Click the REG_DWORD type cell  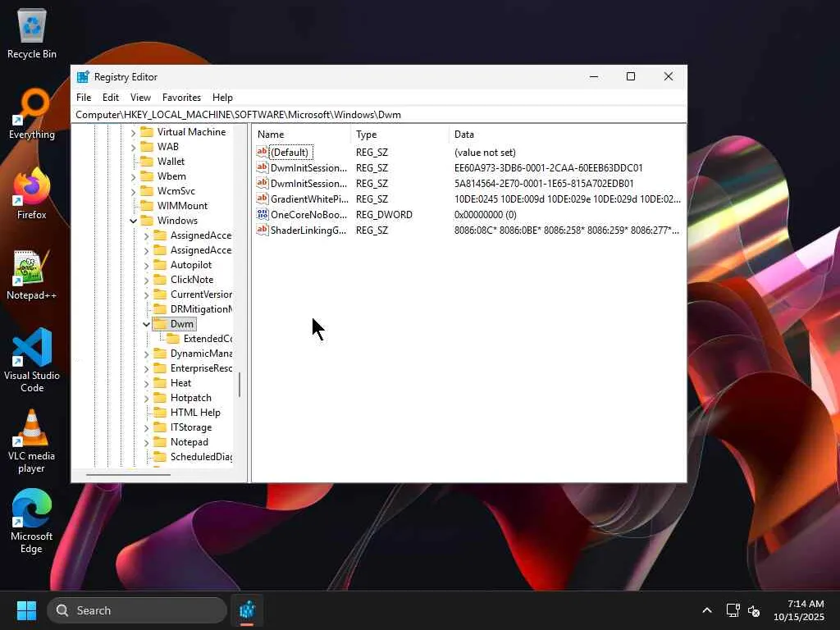click(x=384, y=214)
